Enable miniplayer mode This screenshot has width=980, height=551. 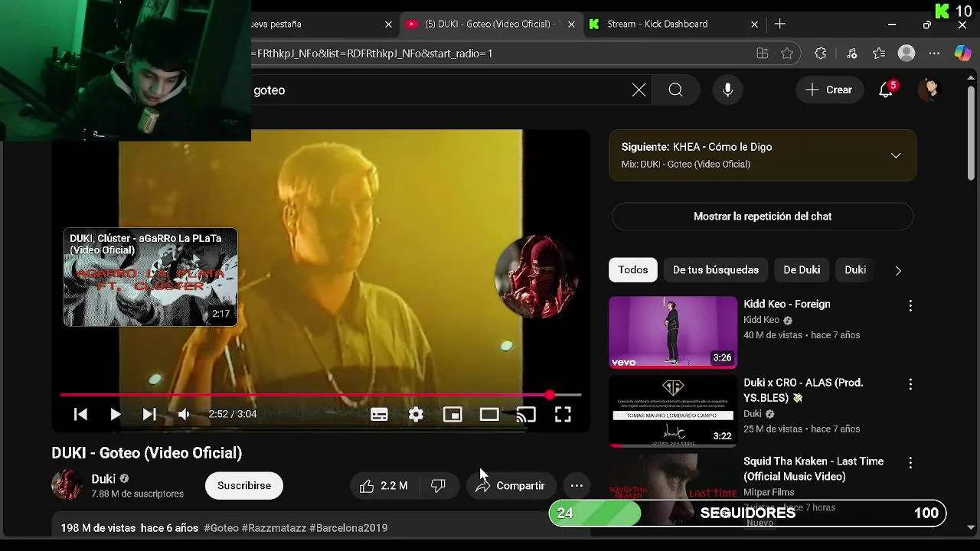452,414
